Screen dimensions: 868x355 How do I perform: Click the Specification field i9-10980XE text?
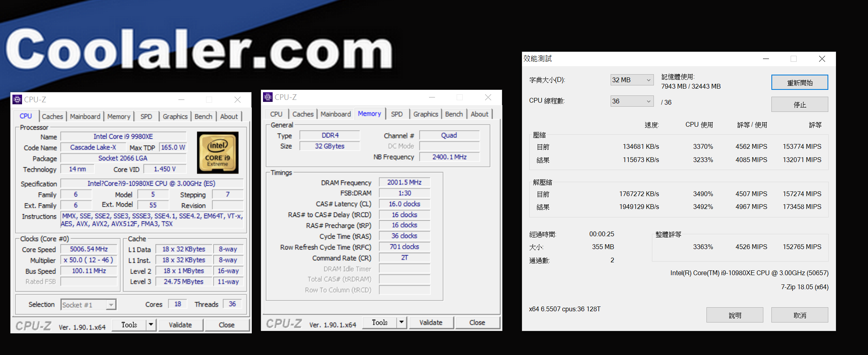[152, 183]
